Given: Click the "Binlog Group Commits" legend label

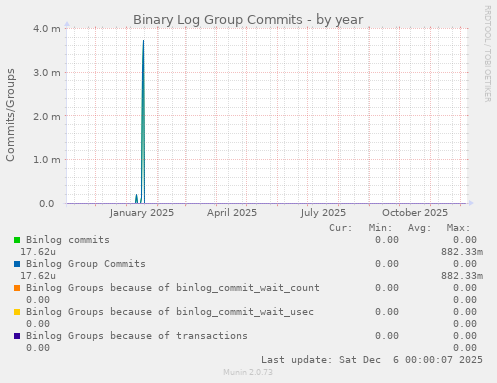Looking at the screenshot, I should (x=86, y=264).
